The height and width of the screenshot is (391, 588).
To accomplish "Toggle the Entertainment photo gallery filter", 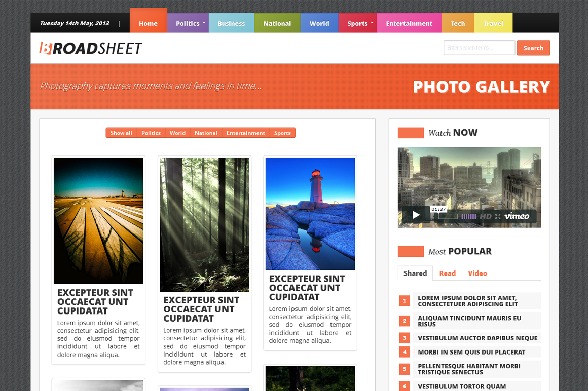I will point(246,133).
